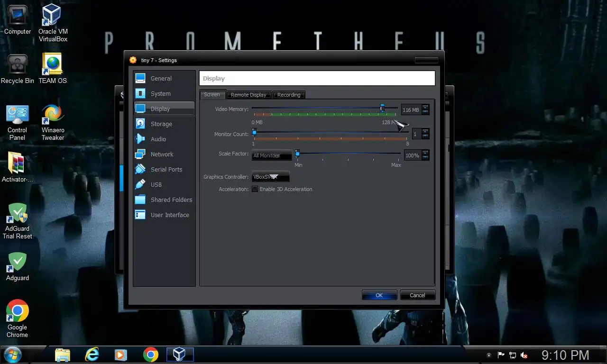Open Internet Explorer from taskbar
Screen dimensions: 607x364
(x=92, y=355)
